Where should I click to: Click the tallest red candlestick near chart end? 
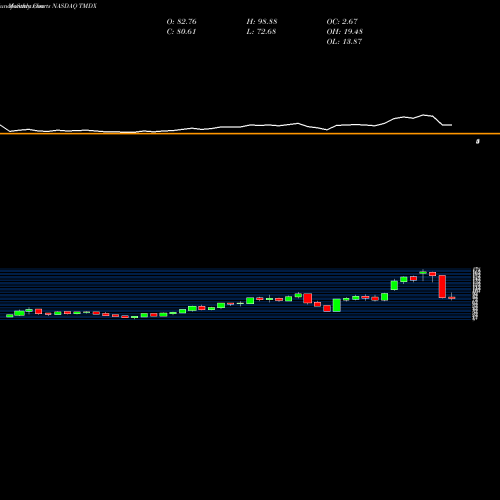pos(442,286)
